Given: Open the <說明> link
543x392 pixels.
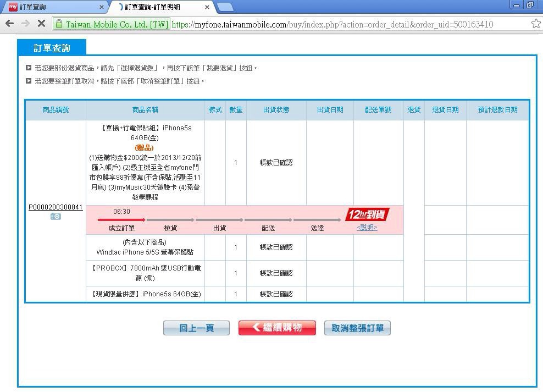Looking at the screenshot, I should pos(367,228).
